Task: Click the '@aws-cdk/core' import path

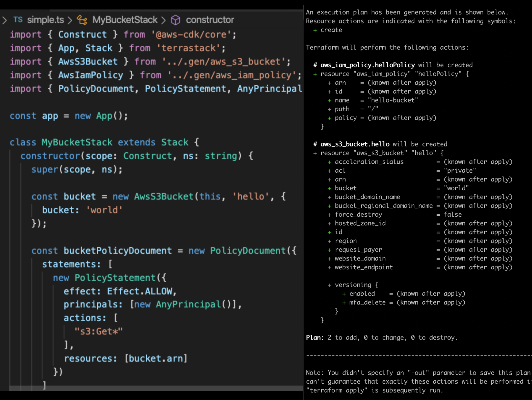Action: point(191,35)
